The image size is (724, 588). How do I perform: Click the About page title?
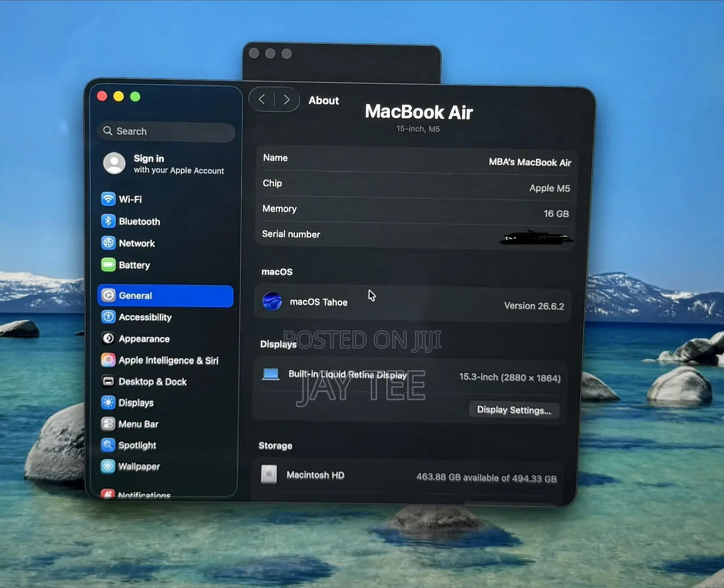(x=324, y=100)
